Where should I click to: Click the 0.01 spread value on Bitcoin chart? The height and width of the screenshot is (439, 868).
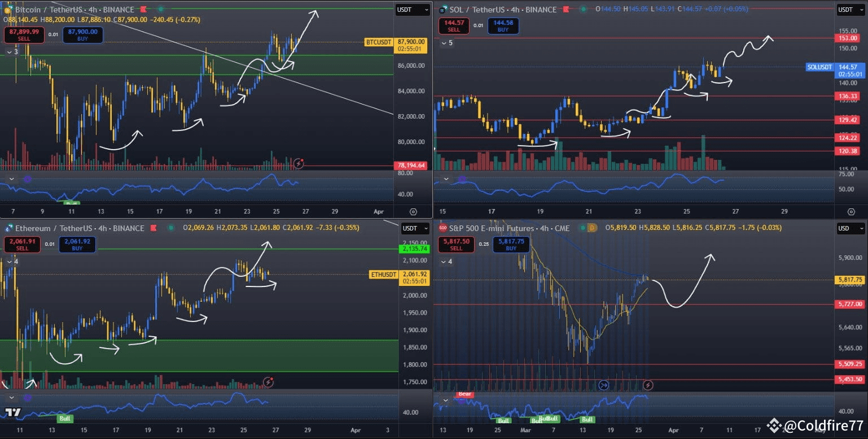click(x=53, y=35)
